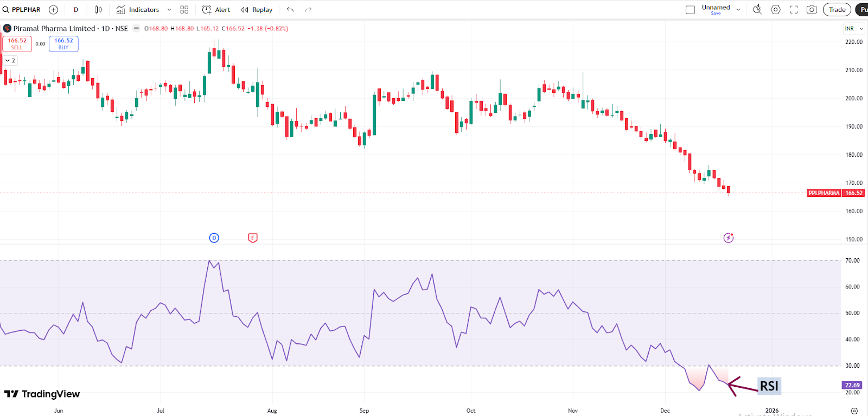Click the earnings E marker on timeline
Image resolution: width=868 pixels, height=416 pixels.
point(253,238)
